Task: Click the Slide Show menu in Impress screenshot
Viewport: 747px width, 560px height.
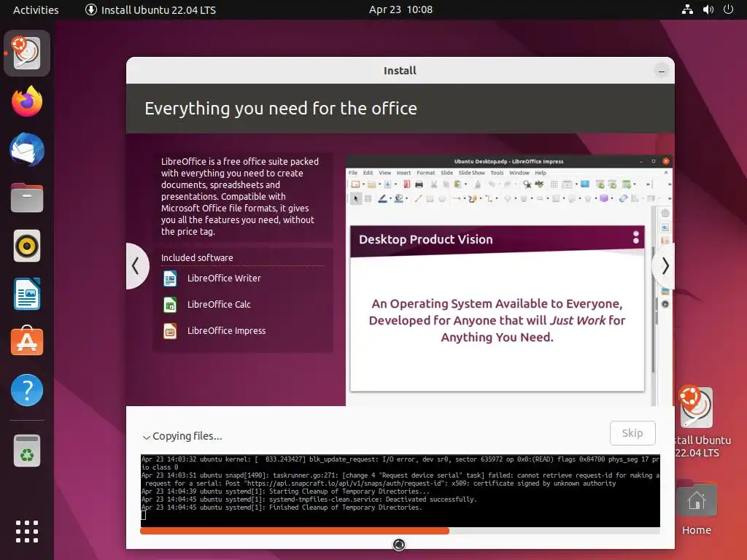Action: (472, 173)
